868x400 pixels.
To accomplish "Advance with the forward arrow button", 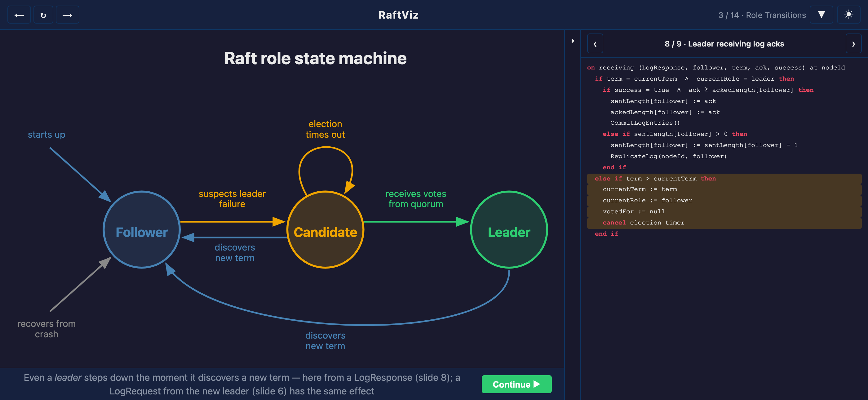I will pyautogui.click(x=67, y=15).
